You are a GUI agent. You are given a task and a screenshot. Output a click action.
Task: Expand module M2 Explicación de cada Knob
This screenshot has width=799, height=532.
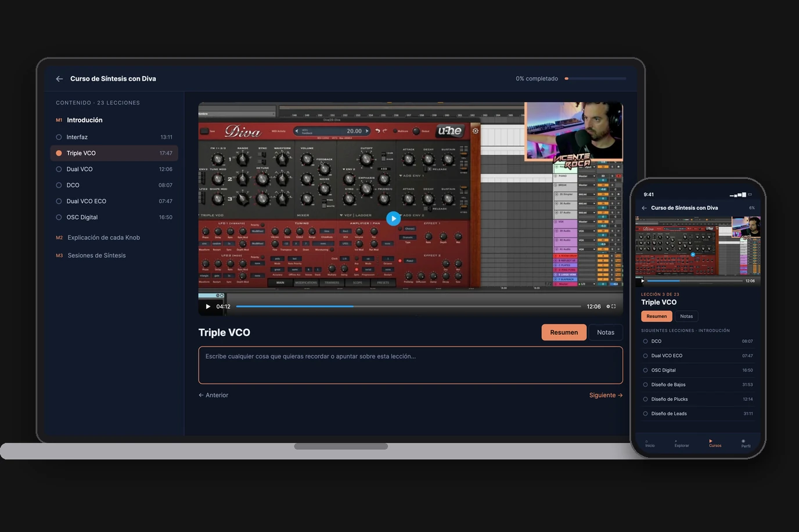point(98,237)
